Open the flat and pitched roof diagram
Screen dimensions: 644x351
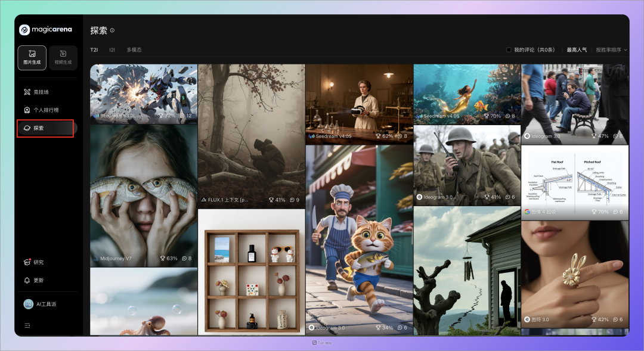575,183
